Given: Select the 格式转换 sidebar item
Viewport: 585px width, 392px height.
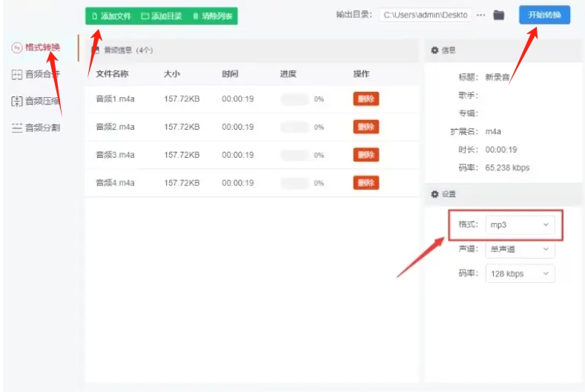Looking at the screenshot, I should tap(42, 47).
